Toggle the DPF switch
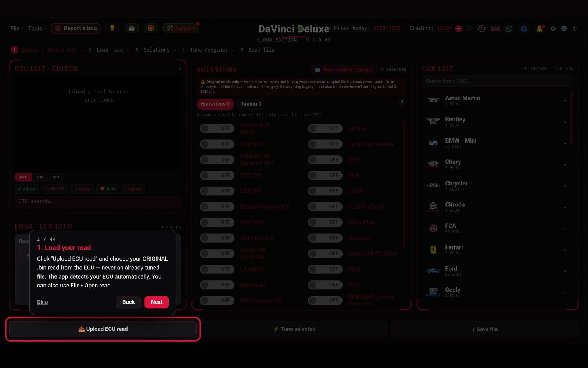Image resolution: width=588 pixels, height=368 pixels. point(325,160)
